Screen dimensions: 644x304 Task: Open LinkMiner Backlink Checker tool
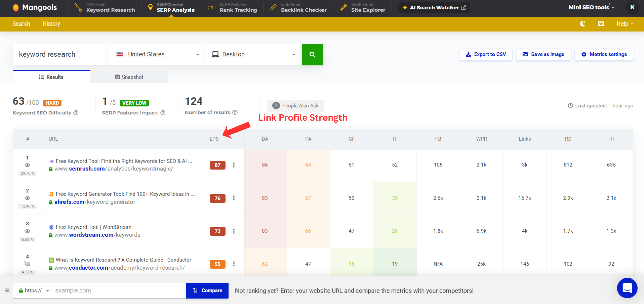point(298,7)
